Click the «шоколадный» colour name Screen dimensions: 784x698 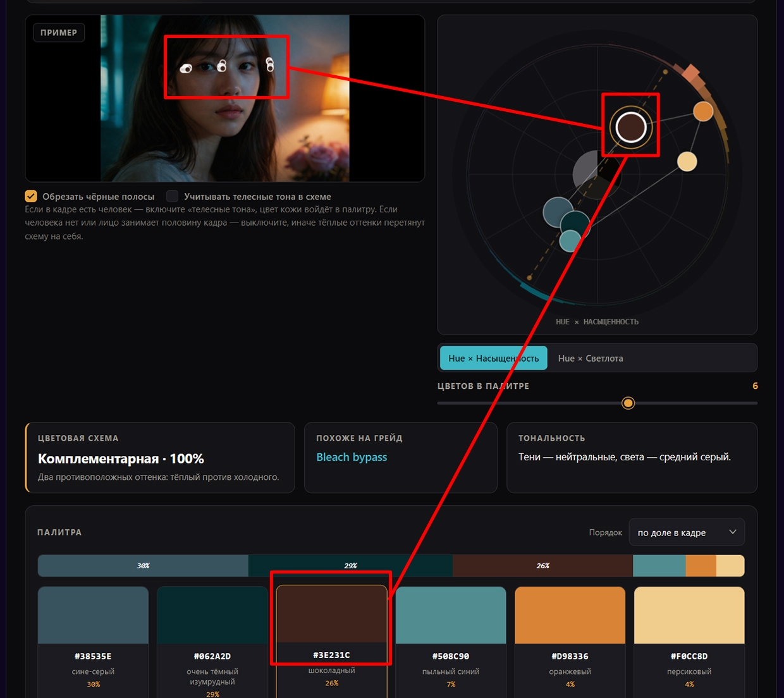click(x=331, y=670)
